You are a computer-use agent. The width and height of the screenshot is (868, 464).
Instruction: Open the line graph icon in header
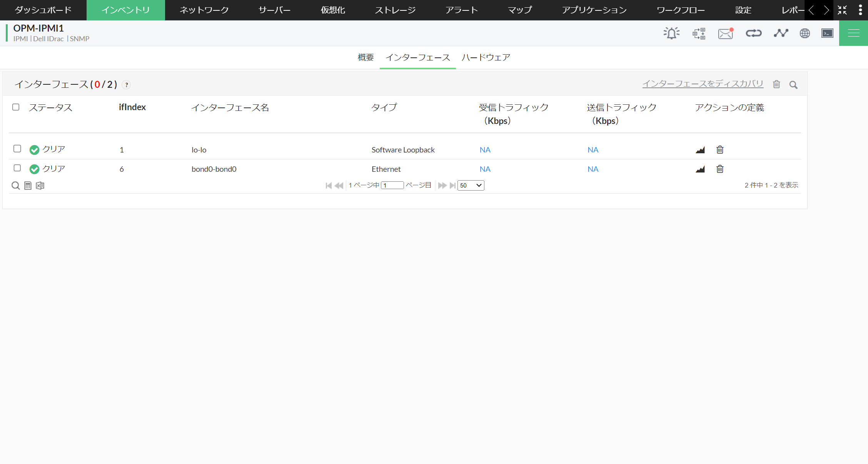(781, 33)
